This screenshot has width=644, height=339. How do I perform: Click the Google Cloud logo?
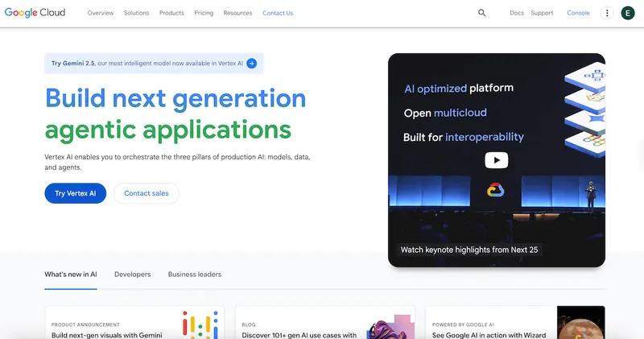pyautogui.click(x=35, y=13)
